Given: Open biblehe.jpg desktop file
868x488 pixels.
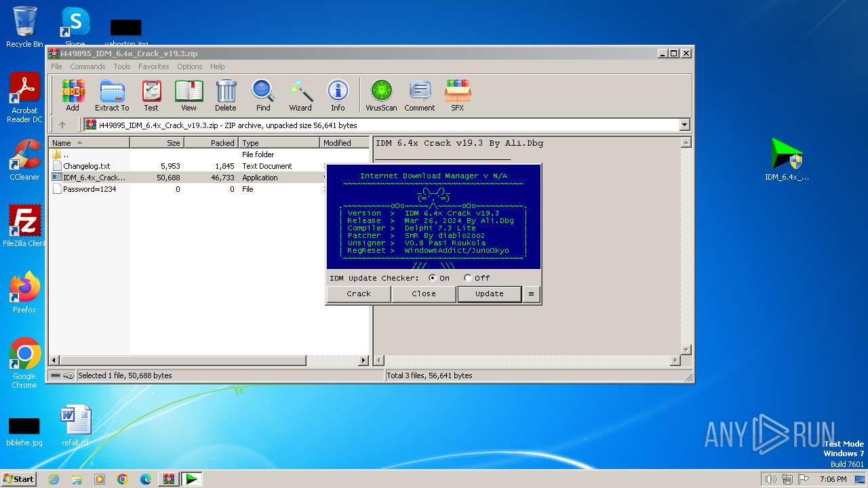Looking at the screenshot, I should coord(24,432).
